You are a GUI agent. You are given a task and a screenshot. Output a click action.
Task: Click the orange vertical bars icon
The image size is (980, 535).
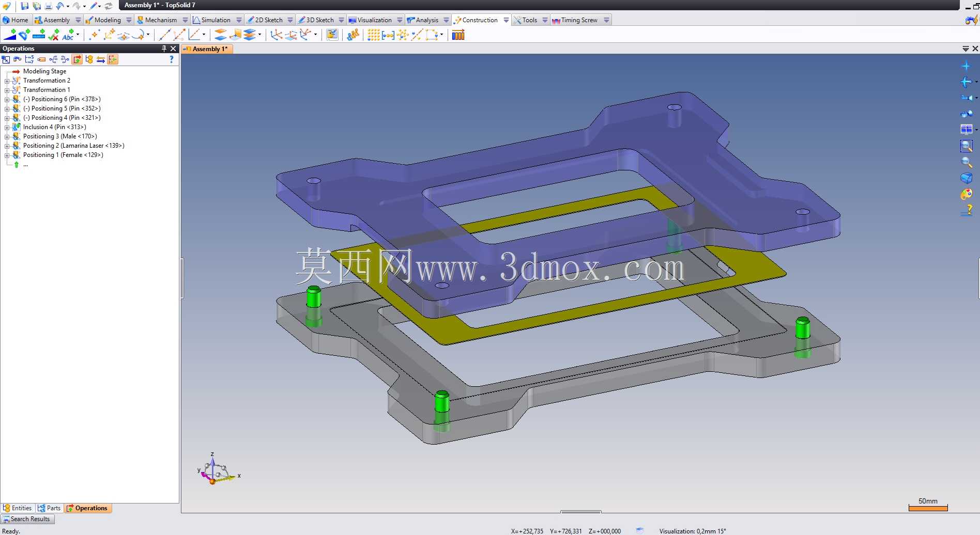pyautogui.click(x=458, y=35)
